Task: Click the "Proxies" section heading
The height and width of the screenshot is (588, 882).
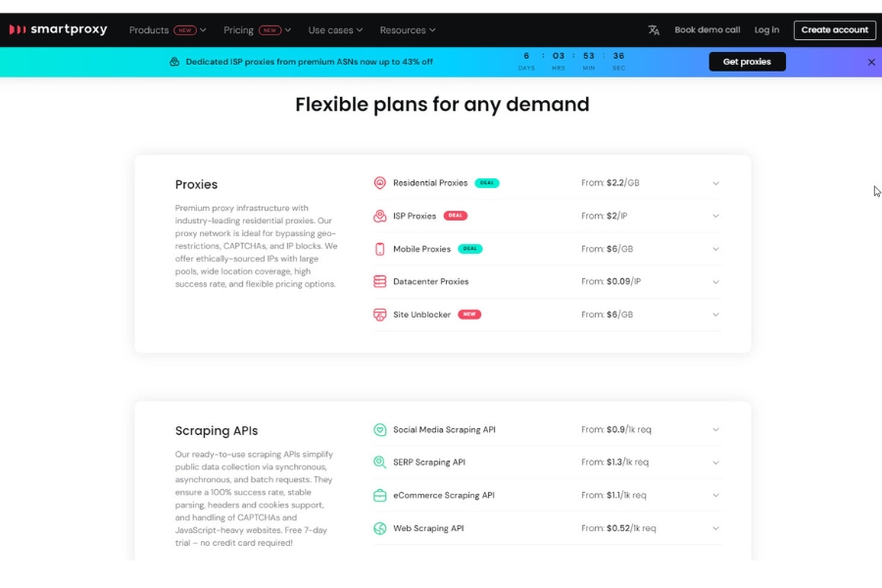Action: click(196, 184)
